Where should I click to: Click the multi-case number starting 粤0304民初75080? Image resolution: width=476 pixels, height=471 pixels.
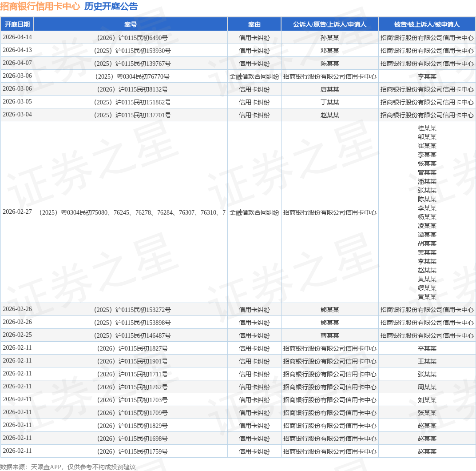point(132,212)
